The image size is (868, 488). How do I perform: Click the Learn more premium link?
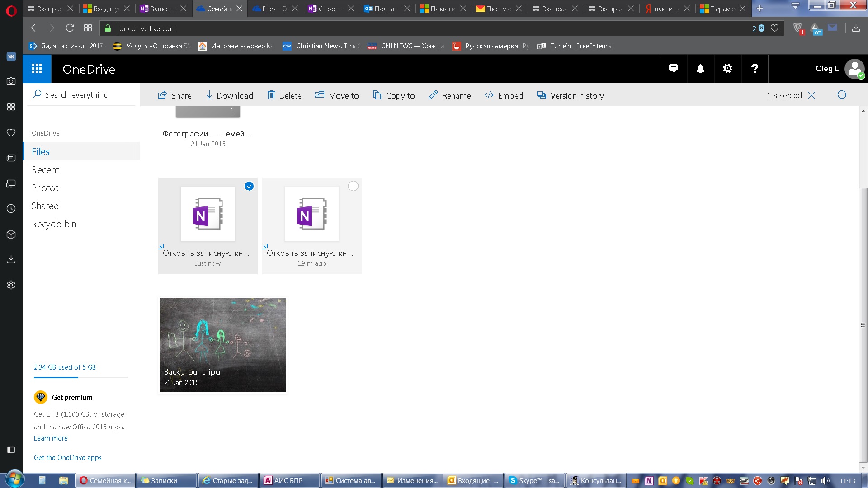51,438
